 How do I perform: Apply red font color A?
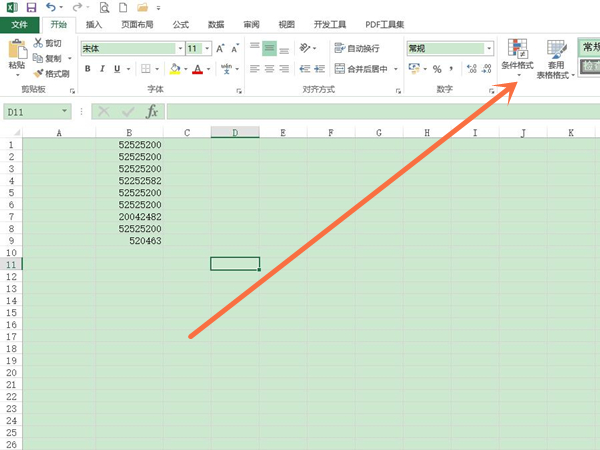(197, 69)
